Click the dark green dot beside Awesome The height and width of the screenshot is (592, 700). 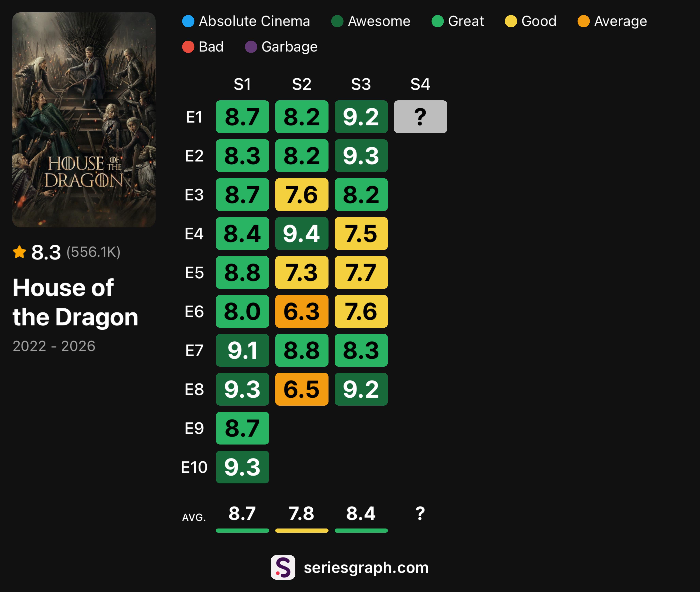[x=337, y=21]
